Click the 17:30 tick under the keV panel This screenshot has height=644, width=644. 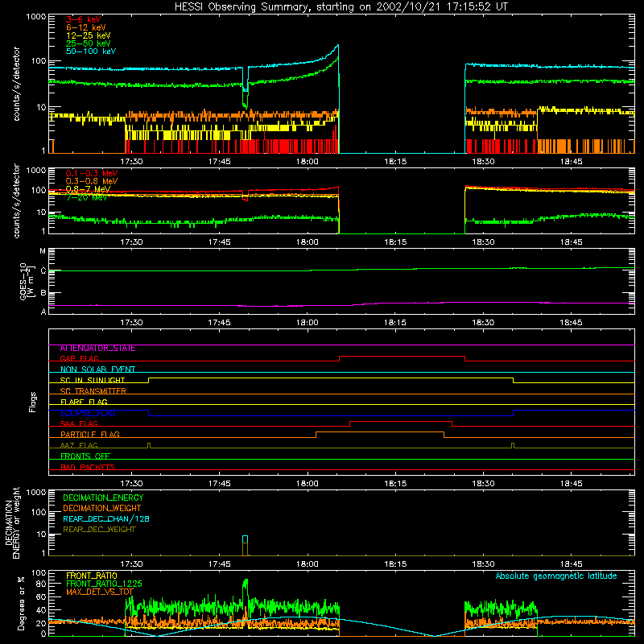coord(131,162)
